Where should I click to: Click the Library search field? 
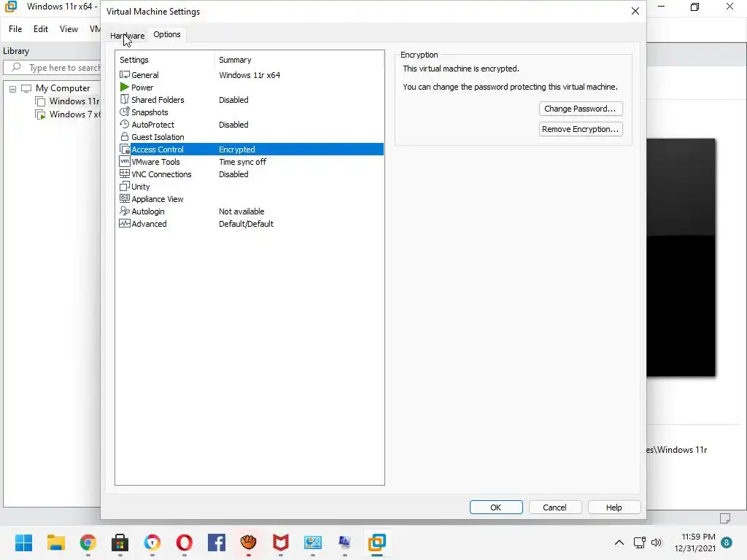pos(53,68)
